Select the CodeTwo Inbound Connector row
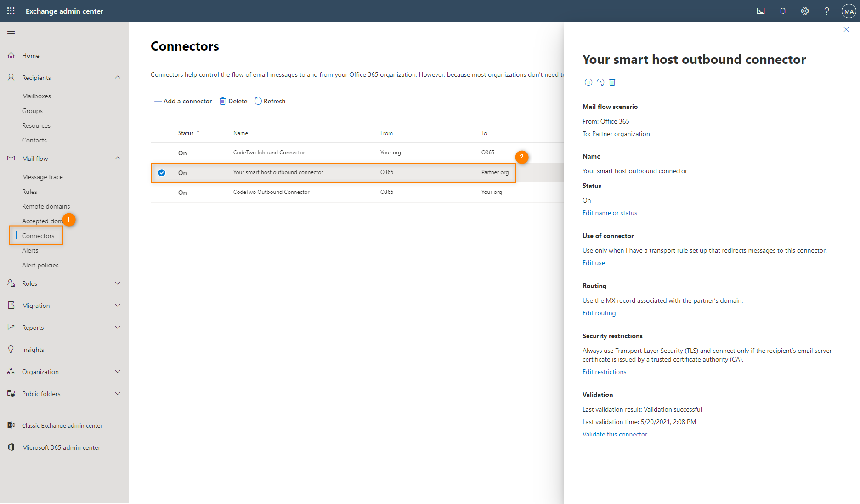This screenshot has width=860, height=504. point(357,153)
